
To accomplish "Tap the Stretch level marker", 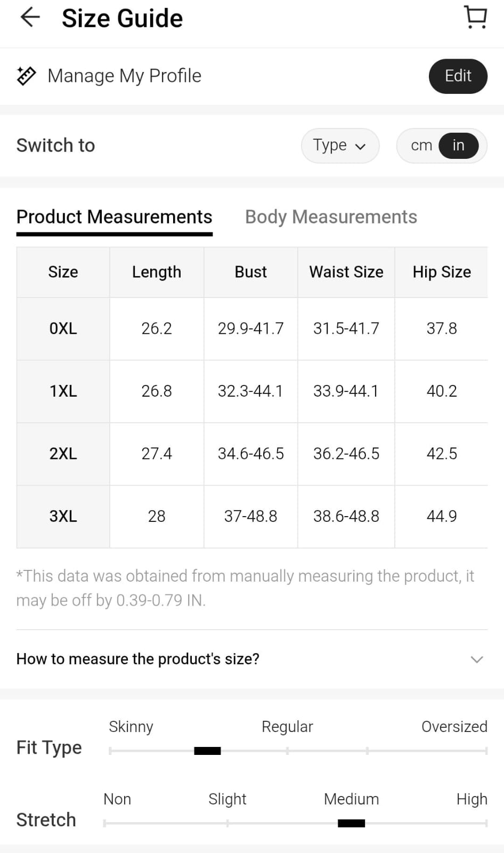I will 351,824.
